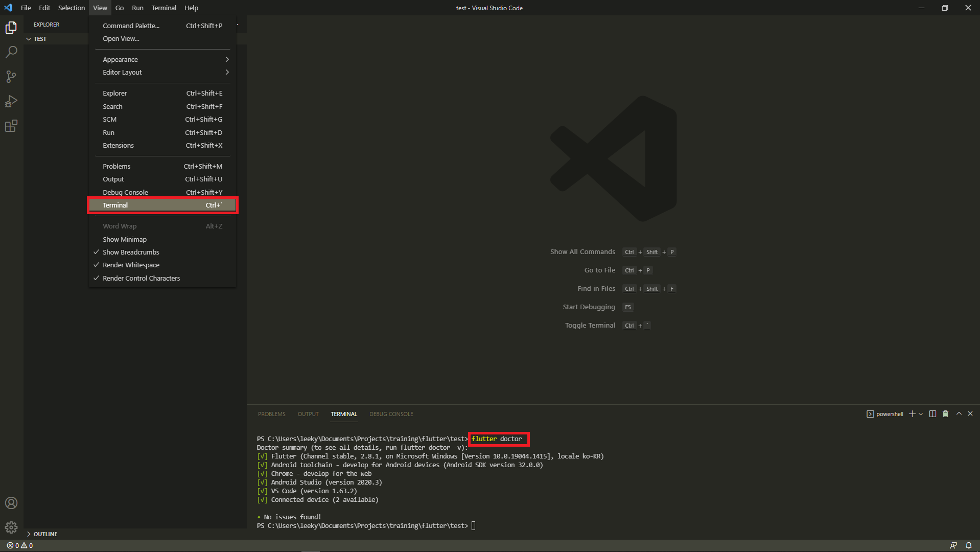The image size is (980, 552).
Task: Select Search in View menu
Action: (x=162, y=107)
